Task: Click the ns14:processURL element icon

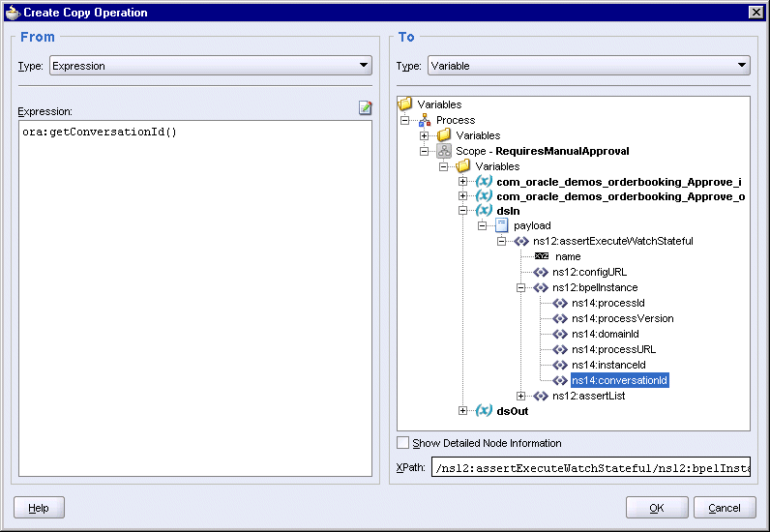Action: [560, 349]
